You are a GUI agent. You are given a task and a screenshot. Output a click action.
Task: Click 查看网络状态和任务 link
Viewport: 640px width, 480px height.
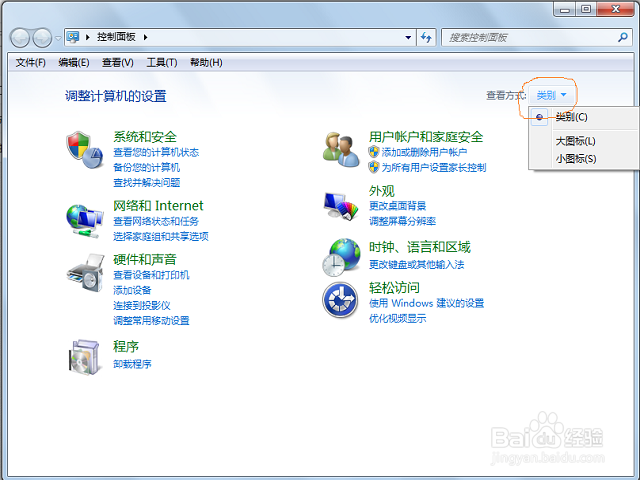click(x=156, y=221)
